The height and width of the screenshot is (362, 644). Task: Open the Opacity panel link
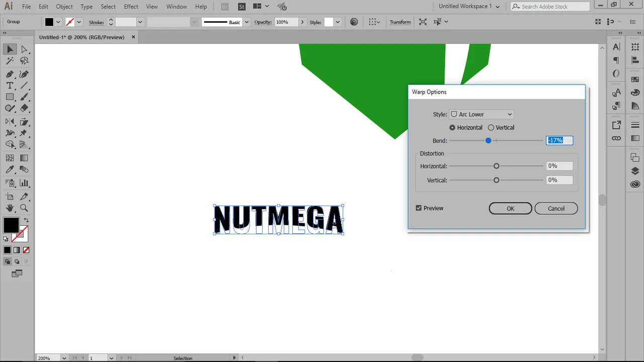(x=263, y=22)
